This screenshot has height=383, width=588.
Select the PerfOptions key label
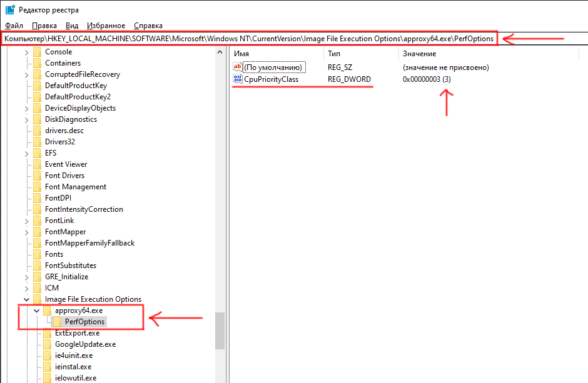(84, 322)
